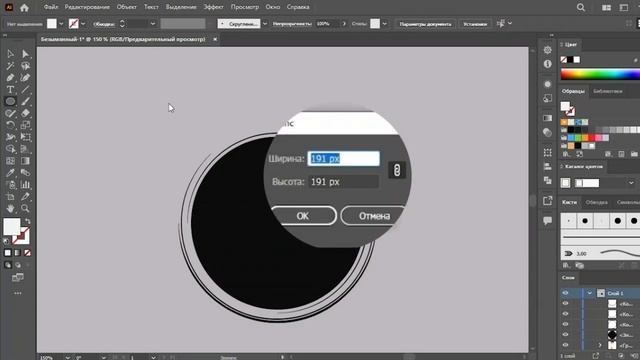
Task: Set paint to solid Color mode in toolbar
Action: coord(8,253)
